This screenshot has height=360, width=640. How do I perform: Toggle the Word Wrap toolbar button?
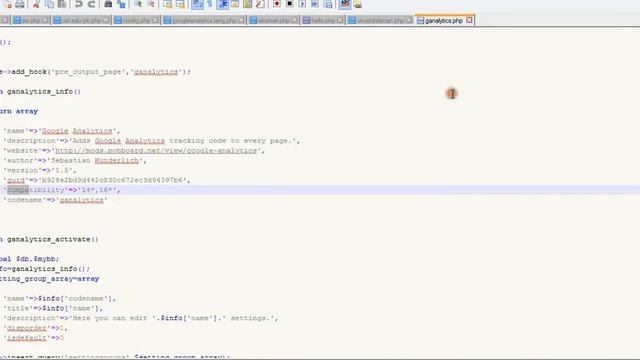click(197, 4)
